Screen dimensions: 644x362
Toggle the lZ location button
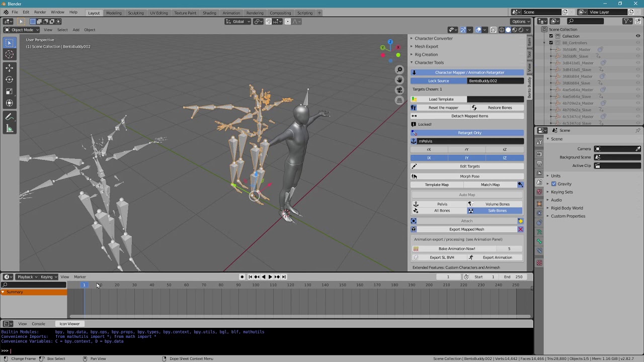(505, 158)
